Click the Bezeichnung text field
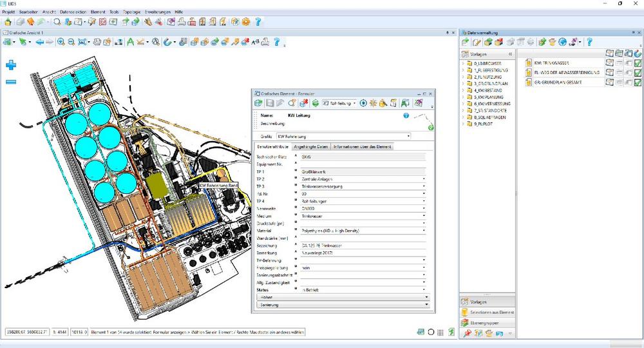This screenshot has height=348, width=644. point(361,245)
